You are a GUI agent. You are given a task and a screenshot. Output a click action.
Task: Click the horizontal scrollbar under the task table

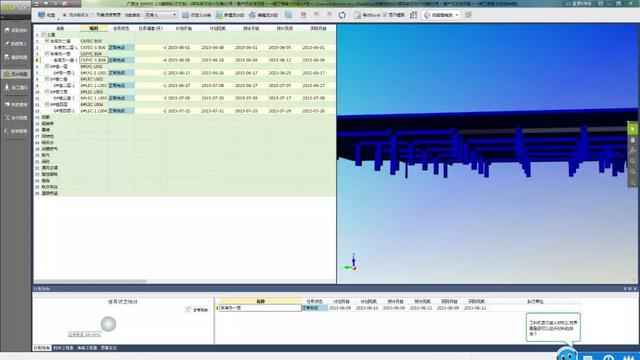coord(91,281)
